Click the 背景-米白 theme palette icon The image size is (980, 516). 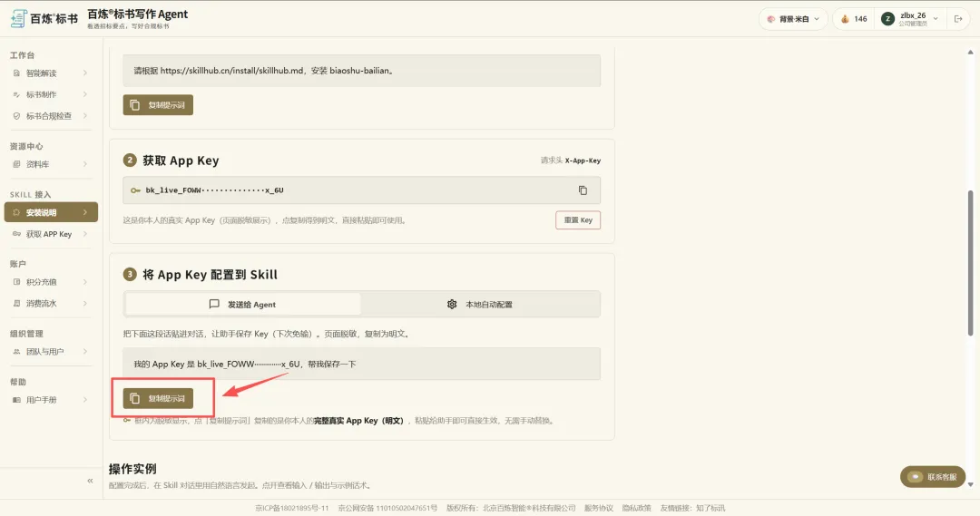770,19
